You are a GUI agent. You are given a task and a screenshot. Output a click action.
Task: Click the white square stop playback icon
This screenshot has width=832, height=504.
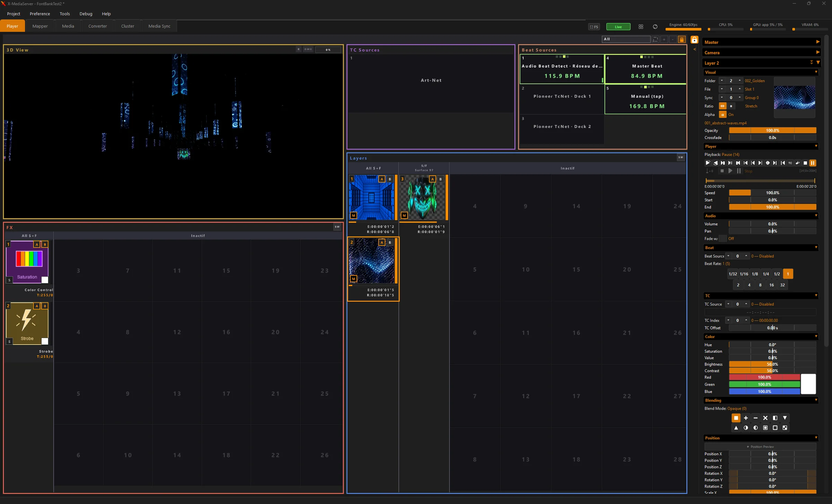[x=805, y=163]
